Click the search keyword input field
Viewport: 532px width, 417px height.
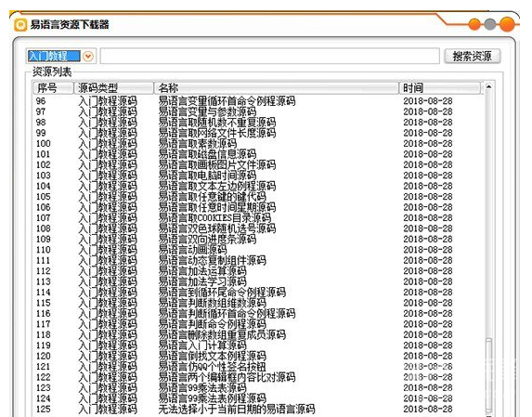tap(270, 56)
